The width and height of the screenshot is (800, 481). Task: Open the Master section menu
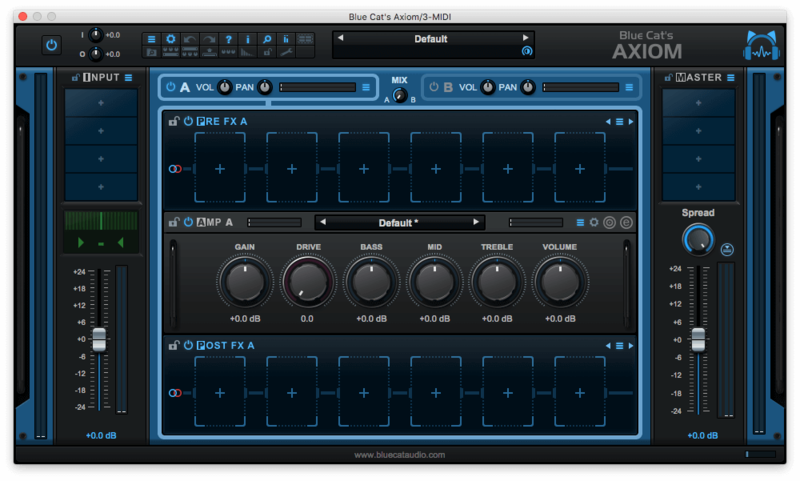pyautogui.click(x=730, y=77)
